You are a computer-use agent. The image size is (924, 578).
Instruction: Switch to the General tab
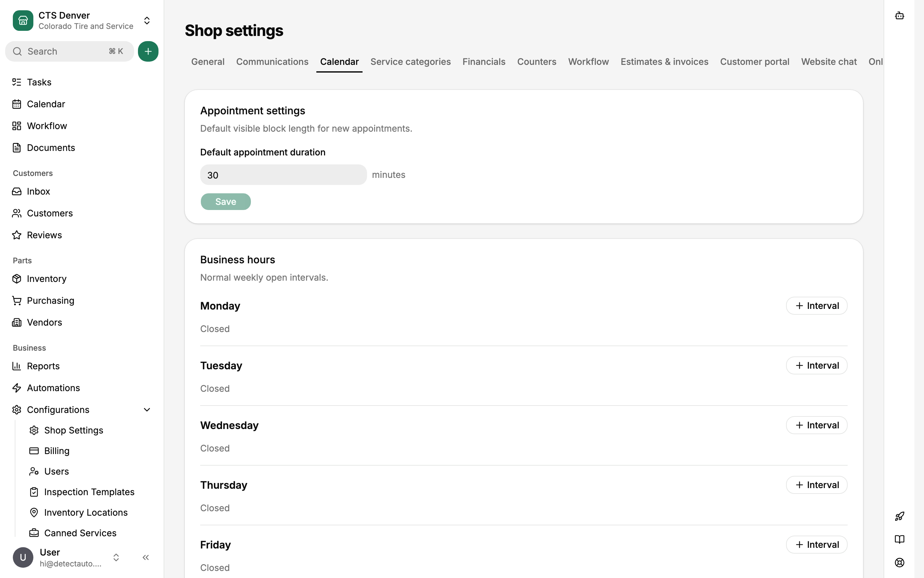coord(208,62)
